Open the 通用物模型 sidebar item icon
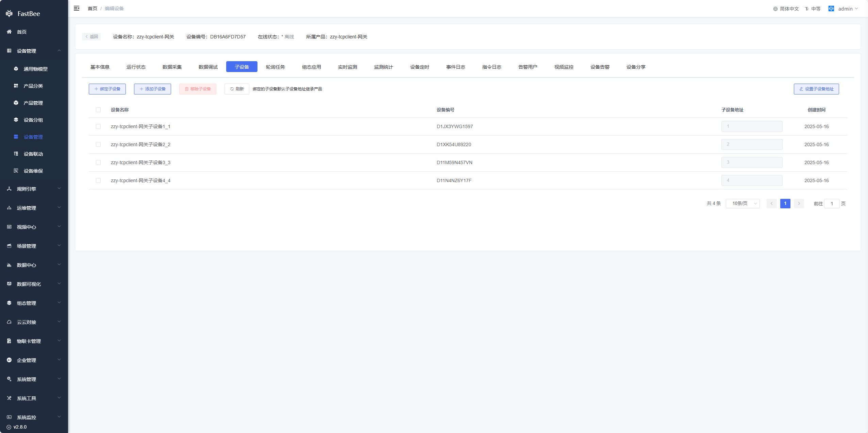 click(16, 69)
